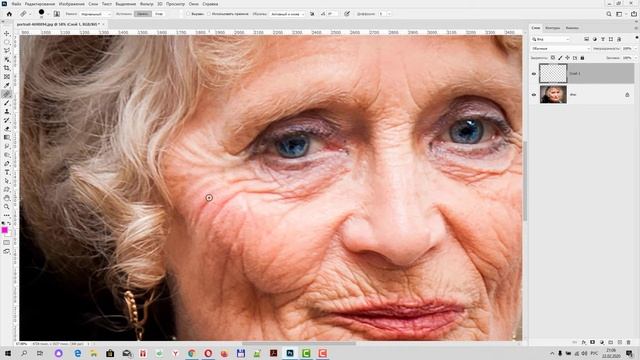Select the Frame tool
The width and height of the screenshot is (640, 360).
tap(7, 77)
